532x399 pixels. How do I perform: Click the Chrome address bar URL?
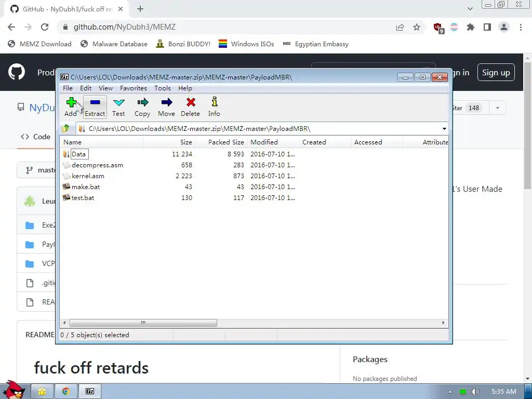pos(125,27)
